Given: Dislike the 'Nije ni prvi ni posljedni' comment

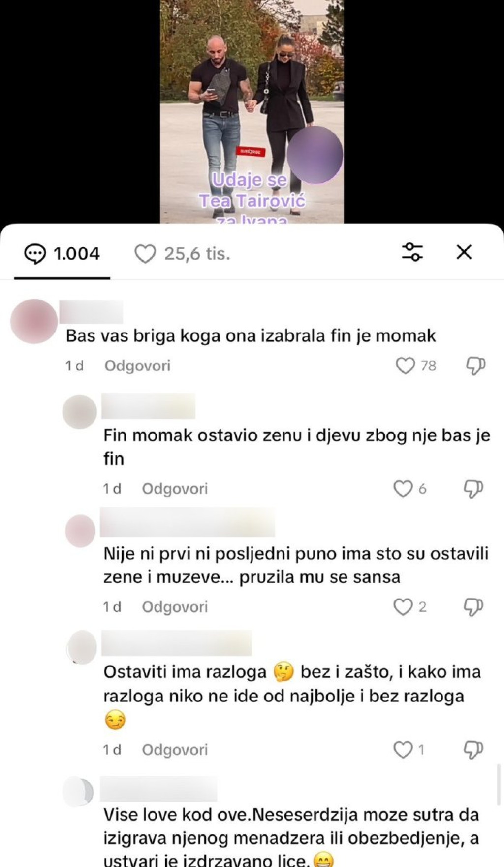Looking at the screenshot, I should [473, 607].
